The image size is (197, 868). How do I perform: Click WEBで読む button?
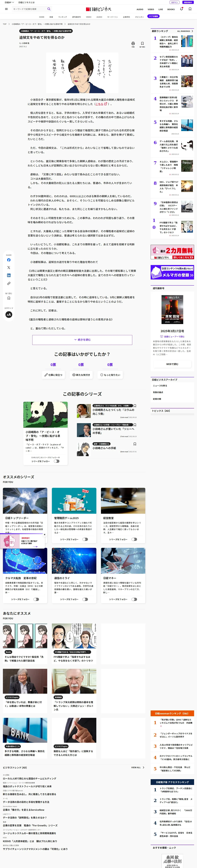[172, 364]
